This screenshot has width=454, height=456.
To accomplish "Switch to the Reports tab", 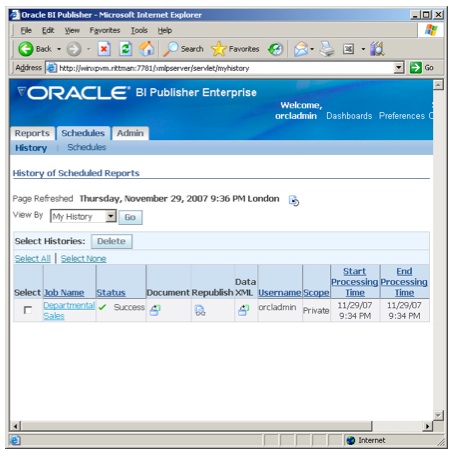I will (32, 133).
